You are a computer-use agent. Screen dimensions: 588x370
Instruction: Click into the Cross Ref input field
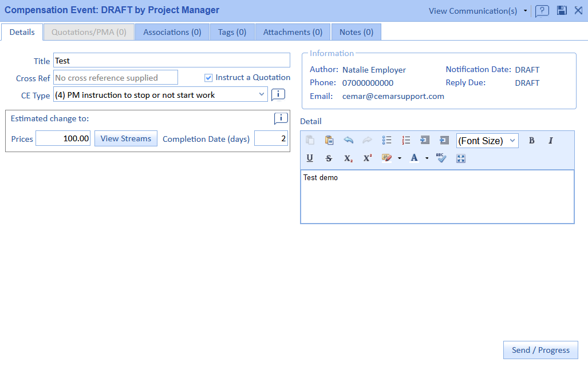coord(116,78)
